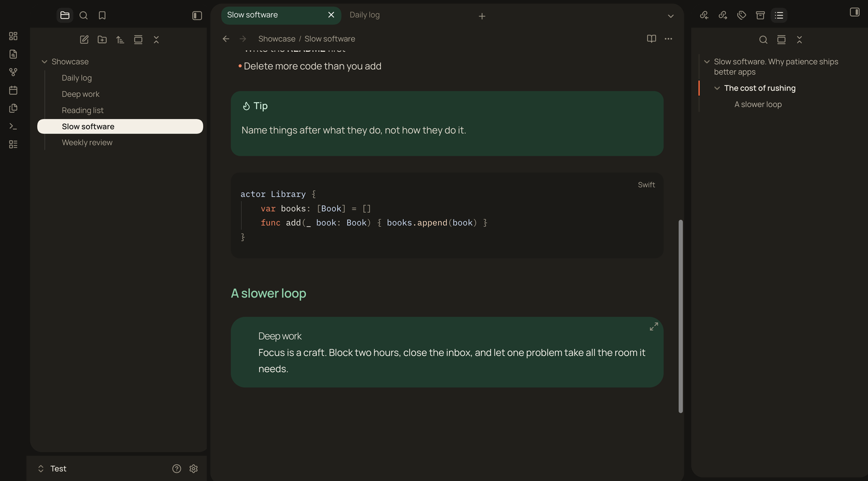The width and height of the screenshot is (868, 481).
Task: Expand the Deep work embed
Action: click(x=654, y=326)
